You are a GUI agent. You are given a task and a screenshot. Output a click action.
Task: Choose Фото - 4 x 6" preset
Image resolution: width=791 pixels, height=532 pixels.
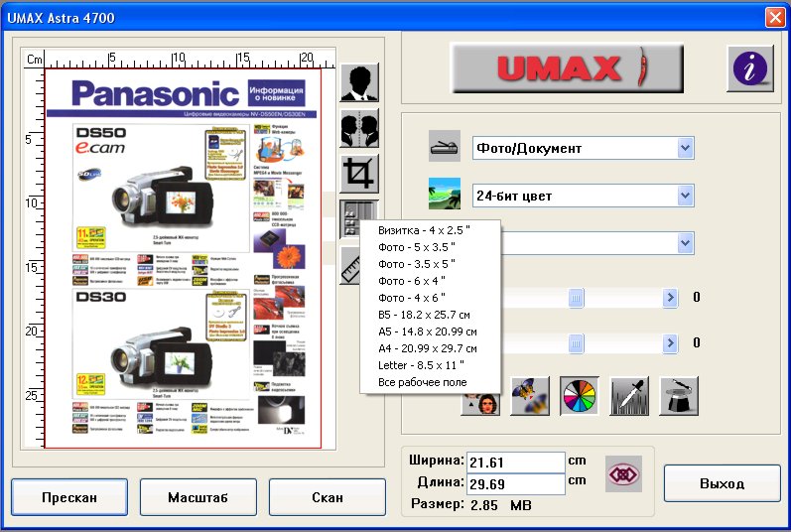point(431,298)
